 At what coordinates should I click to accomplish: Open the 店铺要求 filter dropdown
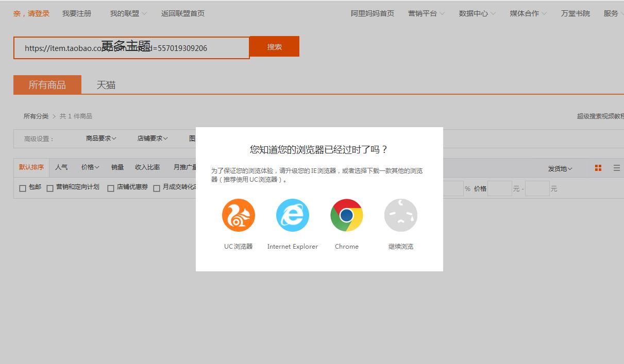[x=153, y=138]
